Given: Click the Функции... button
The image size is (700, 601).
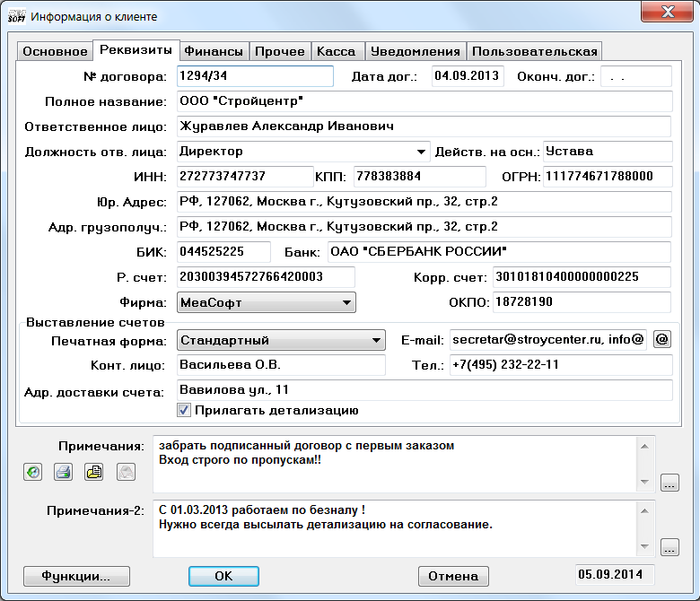Looking at the screenshot, I should (76, 576).
